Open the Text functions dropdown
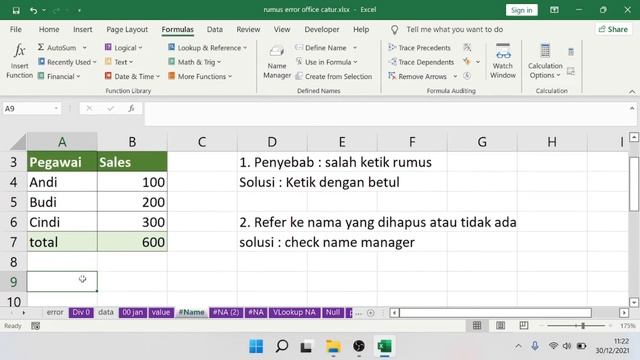The image size is (640, 360). [x=119, y=62]
